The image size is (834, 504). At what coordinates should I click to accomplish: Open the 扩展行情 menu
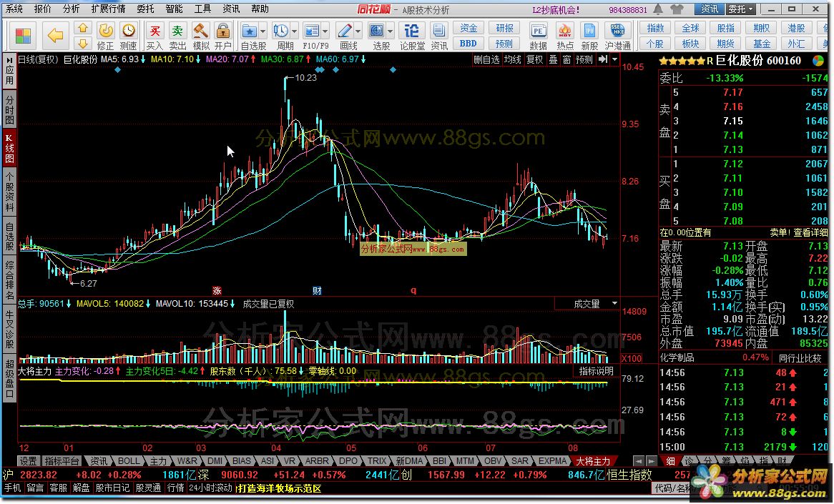(108, 9)
